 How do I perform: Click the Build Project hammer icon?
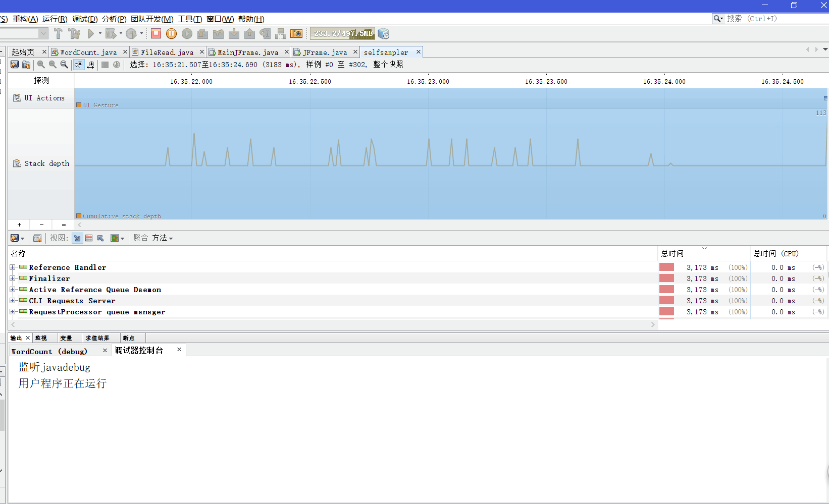(x=58, y=34)
